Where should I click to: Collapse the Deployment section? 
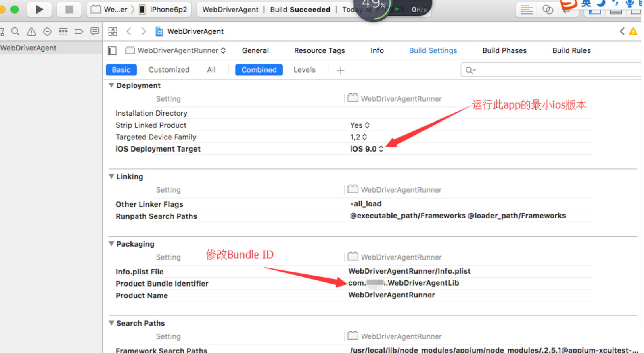click(x=111, y=85)
